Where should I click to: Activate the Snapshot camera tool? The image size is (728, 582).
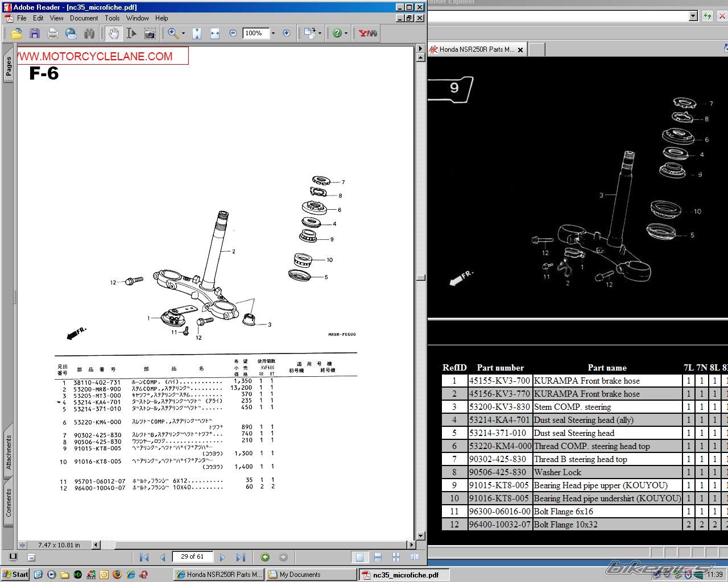click(x=150, y=34)
